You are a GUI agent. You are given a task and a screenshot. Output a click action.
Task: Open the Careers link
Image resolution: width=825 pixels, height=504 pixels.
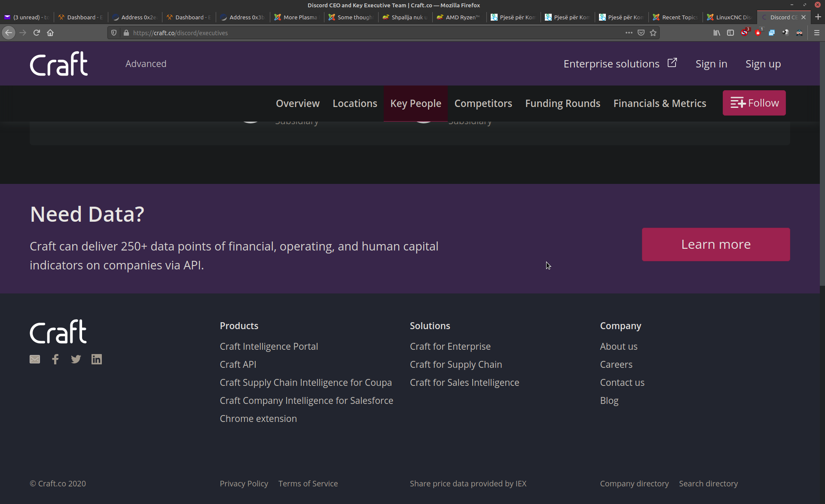[x=616, y=364]
